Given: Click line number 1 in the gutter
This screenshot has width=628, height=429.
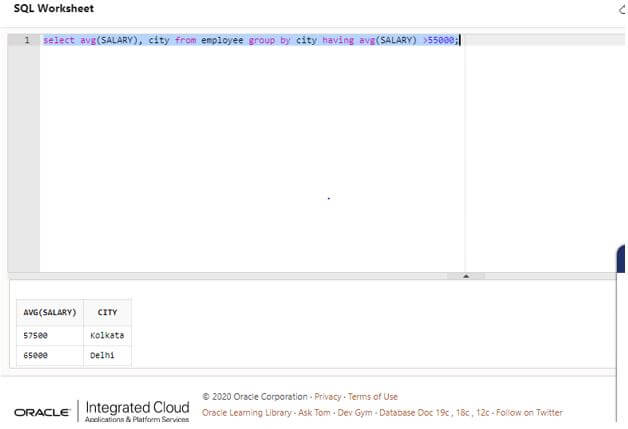Looking at the screenshot, I should coord(27,40).
